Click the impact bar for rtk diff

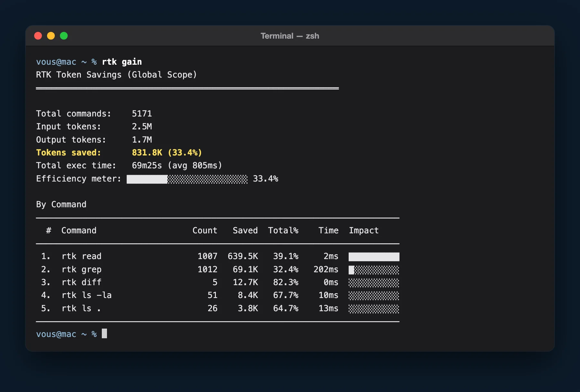(374, 283)
